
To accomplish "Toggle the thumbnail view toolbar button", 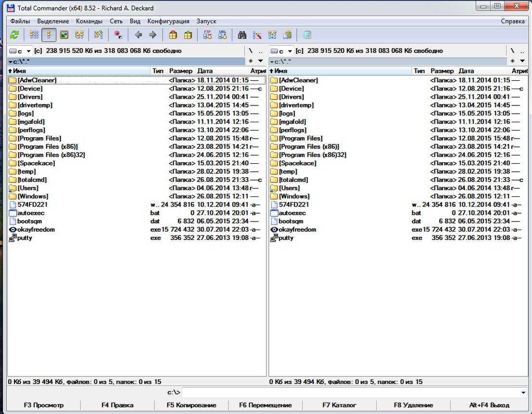I will 64,35.
